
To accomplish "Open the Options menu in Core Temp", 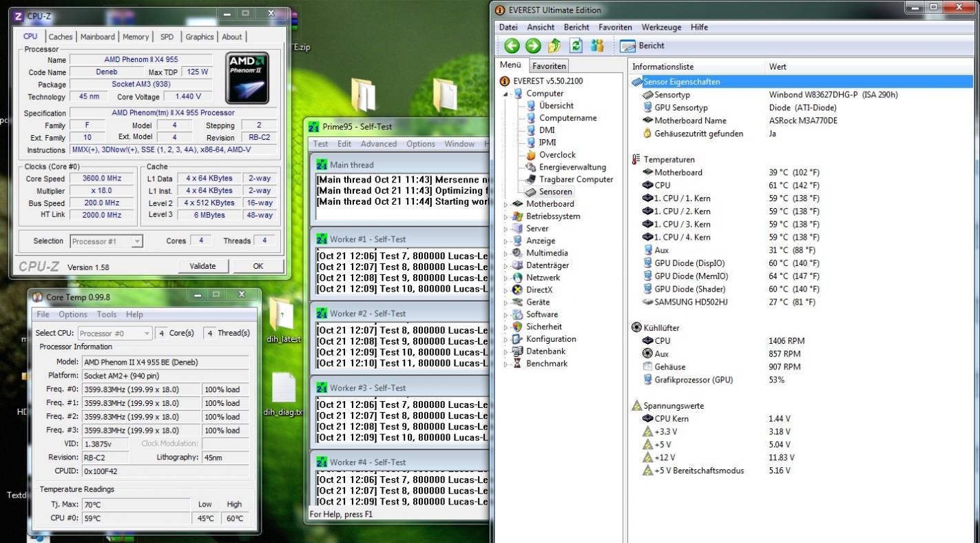I will [72, 314].
